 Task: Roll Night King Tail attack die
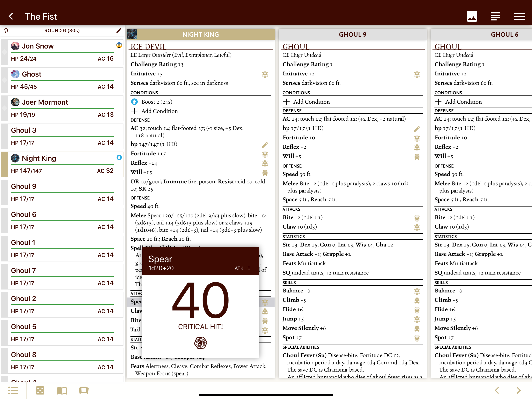tap(265, 330)
